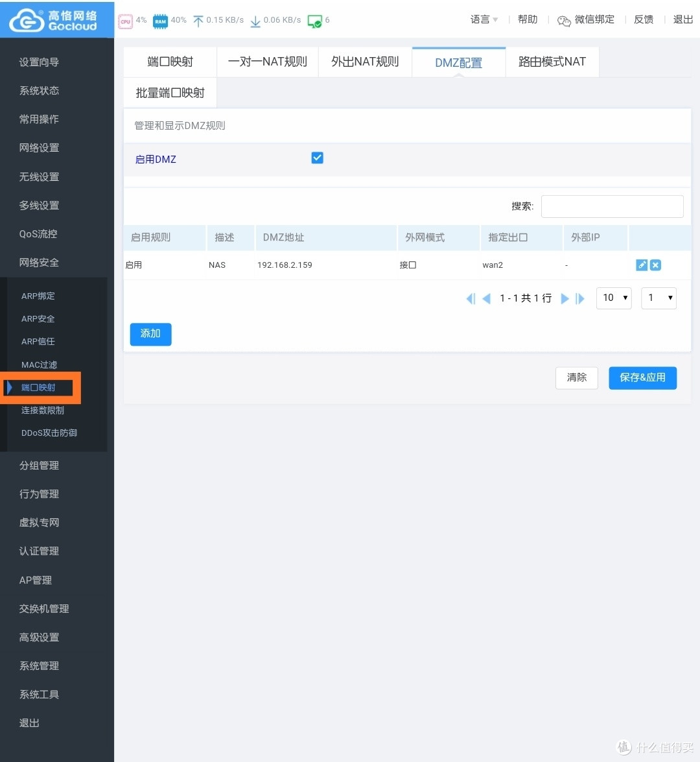Screen dimensions: 700x762
Task: Select DDoS攻击防御 submenu item
Action: pos(49,433)
